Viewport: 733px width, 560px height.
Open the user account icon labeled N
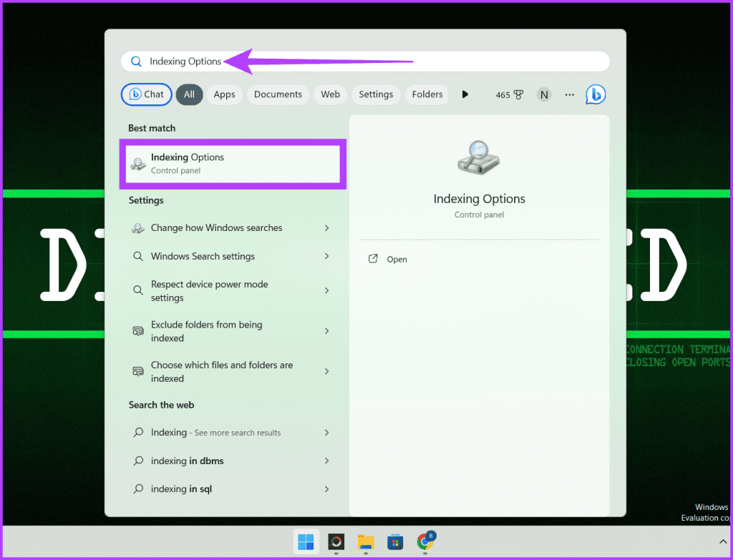[x=544, y=94]
